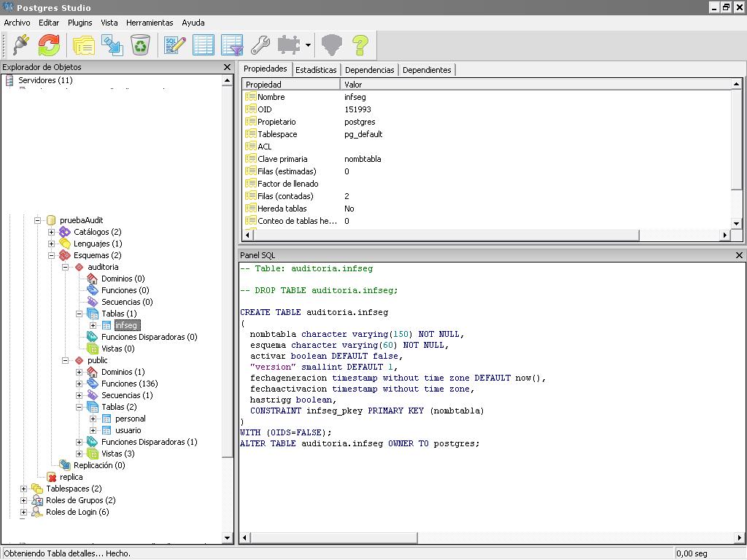Select Replicación (0) tree item

pos(99,465)
